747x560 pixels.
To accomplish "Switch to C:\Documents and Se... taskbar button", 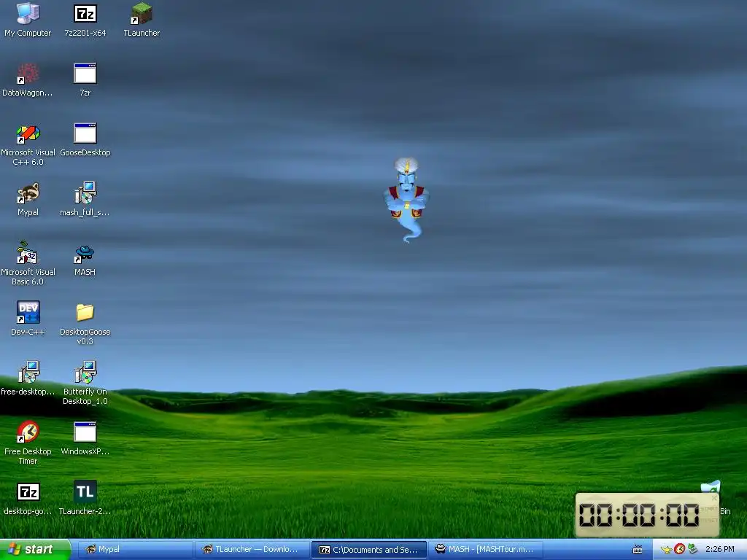I will click(368, 550).
